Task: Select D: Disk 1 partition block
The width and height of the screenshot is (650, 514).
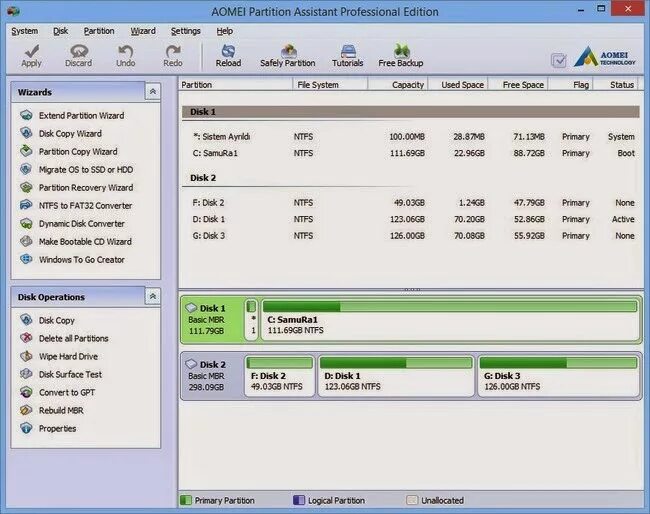Action: pos(396,376)
